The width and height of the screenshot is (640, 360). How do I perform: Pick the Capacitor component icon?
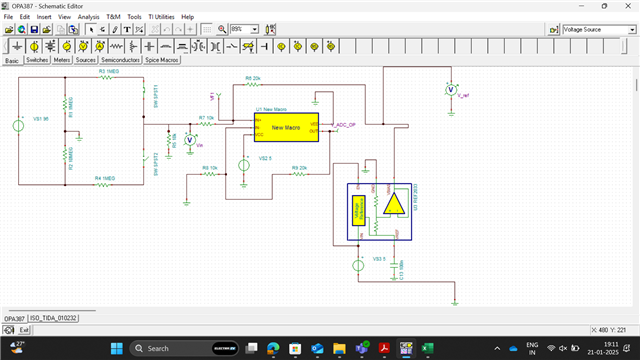[x=149, y=47]
